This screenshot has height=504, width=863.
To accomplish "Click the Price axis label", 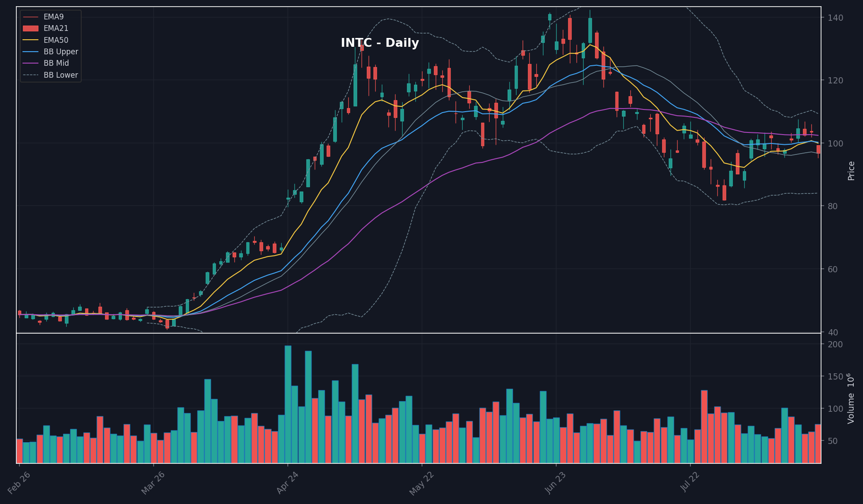I will (851, 171).
